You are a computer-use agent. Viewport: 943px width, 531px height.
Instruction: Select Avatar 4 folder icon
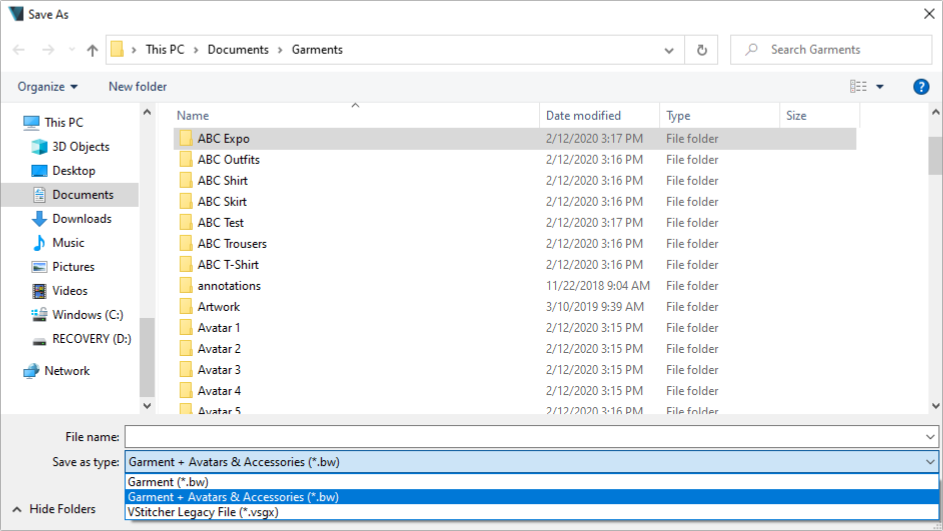coord(186,391)
